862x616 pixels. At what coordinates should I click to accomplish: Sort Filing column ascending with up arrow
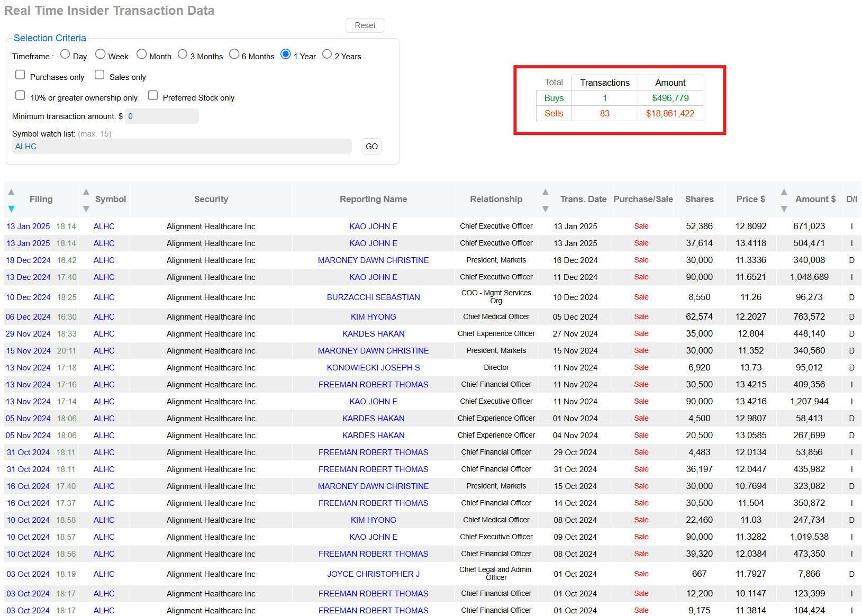pos(11,192)
